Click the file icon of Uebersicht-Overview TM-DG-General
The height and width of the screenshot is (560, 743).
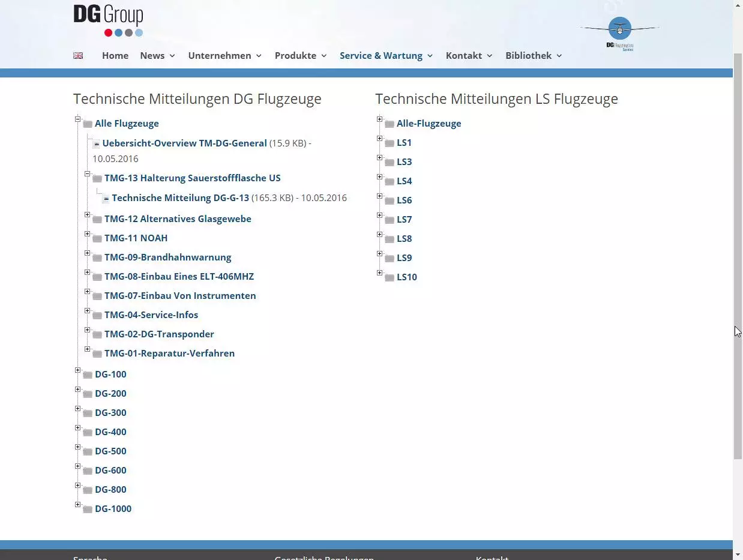tap(96, 144)
